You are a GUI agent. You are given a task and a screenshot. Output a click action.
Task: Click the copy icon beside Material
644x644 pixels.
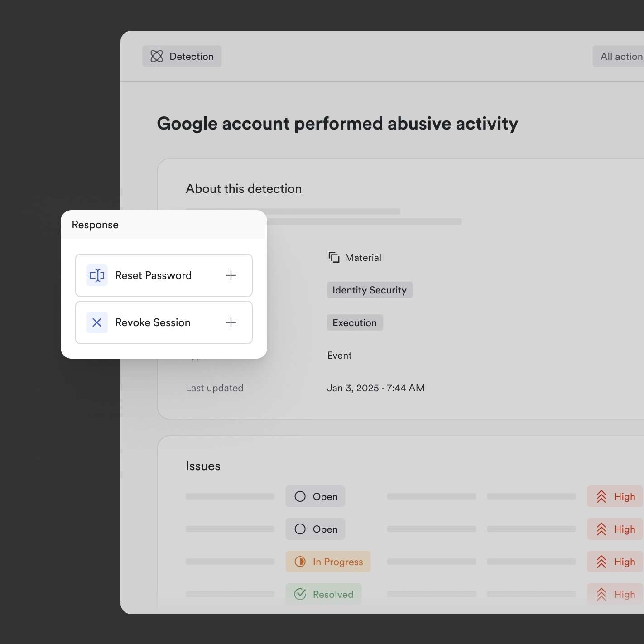tap(334, 257)
